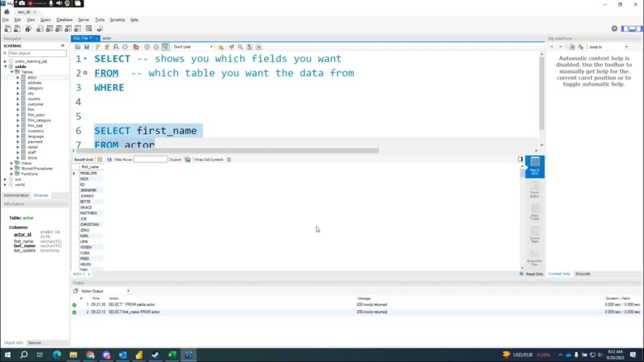Open the row limit dropdown showing Don't Limit
644x362 pixels.
pyautogui.click(x=193, y=47)
